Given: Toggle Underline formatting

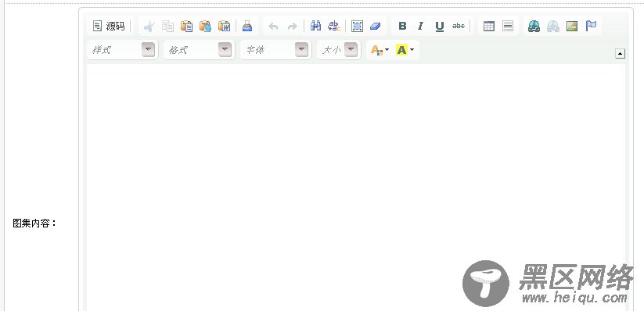Looking at the screenshot, I should tap(440, 27).
